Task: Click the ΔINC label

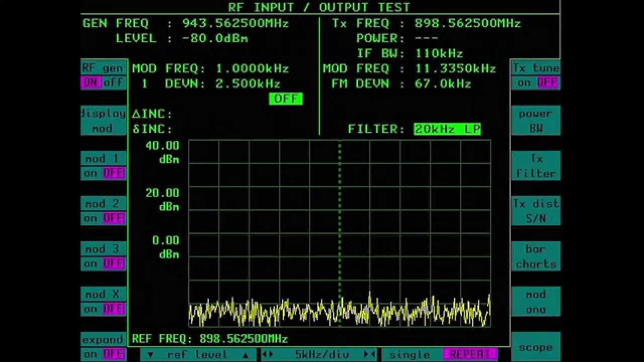Action: [x=152, y=114]
